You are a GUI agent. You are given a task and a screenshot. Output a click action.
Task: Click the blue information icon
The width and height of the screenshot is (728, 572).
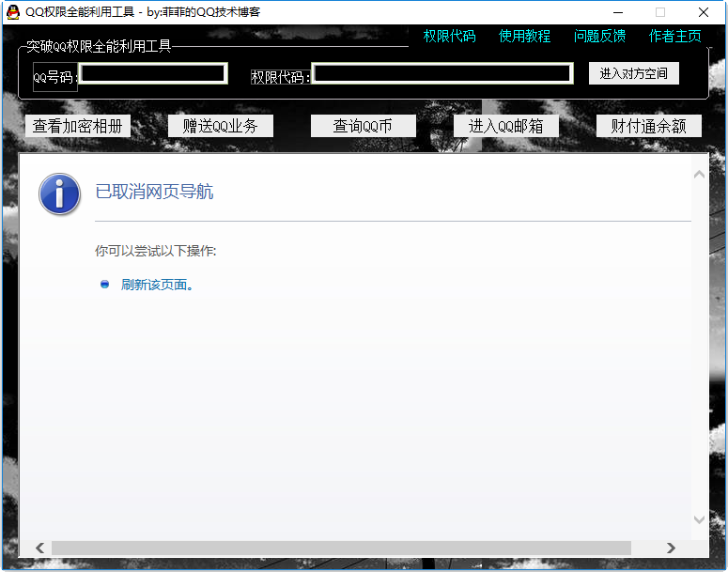click(x=59, y=193)
